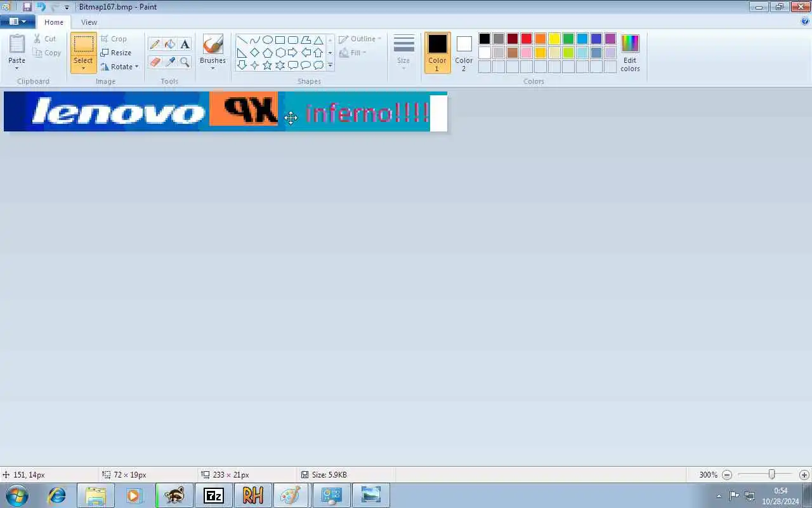Image resolution: width=812 pixels, height=508 pixels.
Task: Choose the Five-point star shape
Action: tap(267, 65)
